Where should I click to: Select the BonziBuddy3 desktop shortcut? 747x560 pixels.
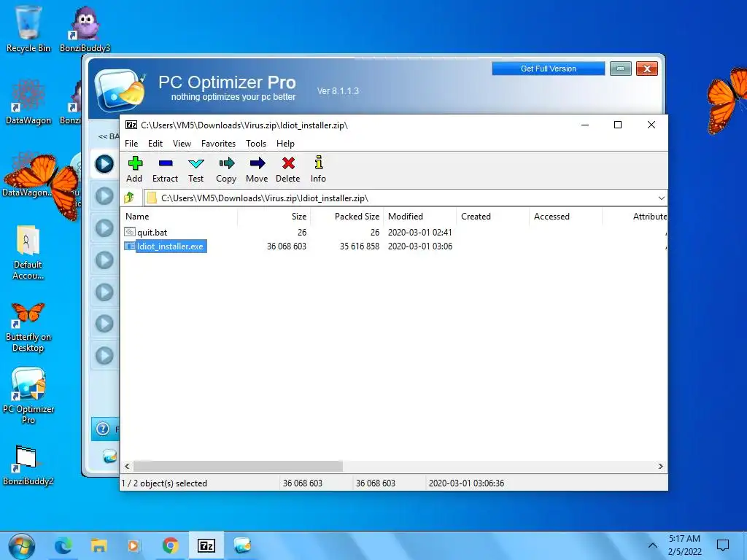(85, 28)
